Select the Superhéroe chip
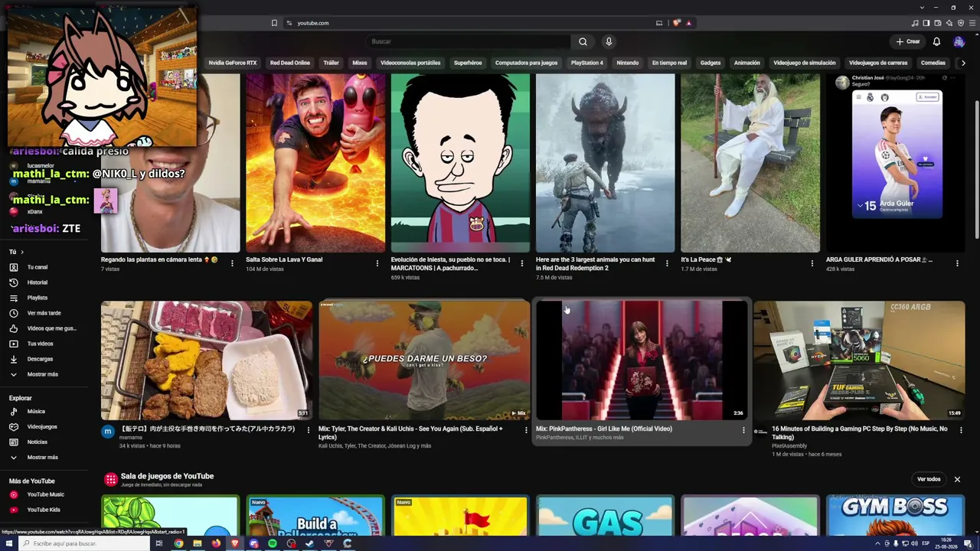This screenshot has height=551, width=980. click(468, 63)
